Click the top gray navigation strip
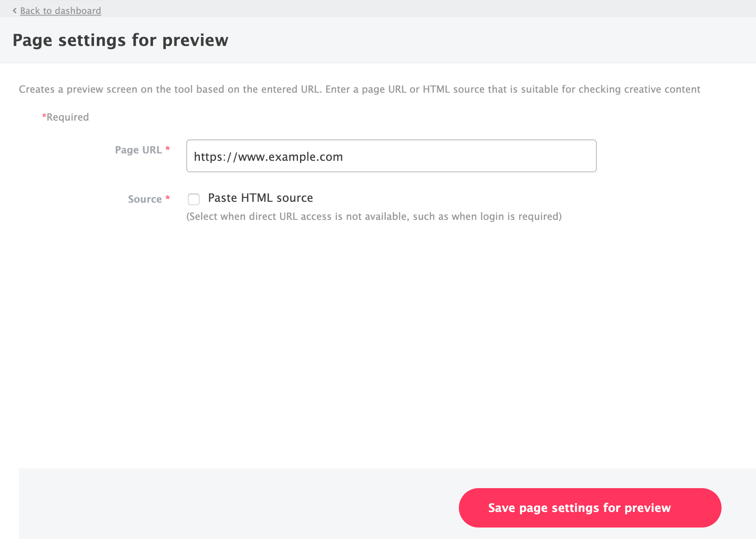 click(410, 8)
